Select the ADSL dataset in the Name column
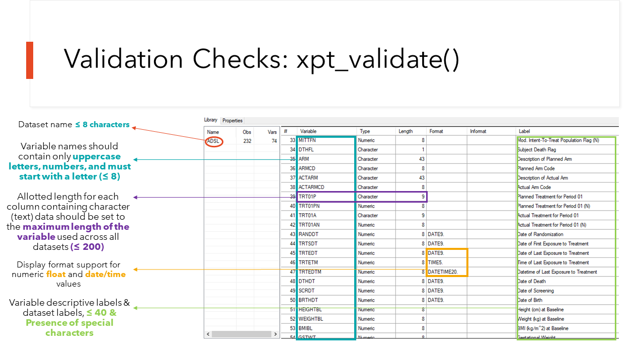 [x=213, y=141]
